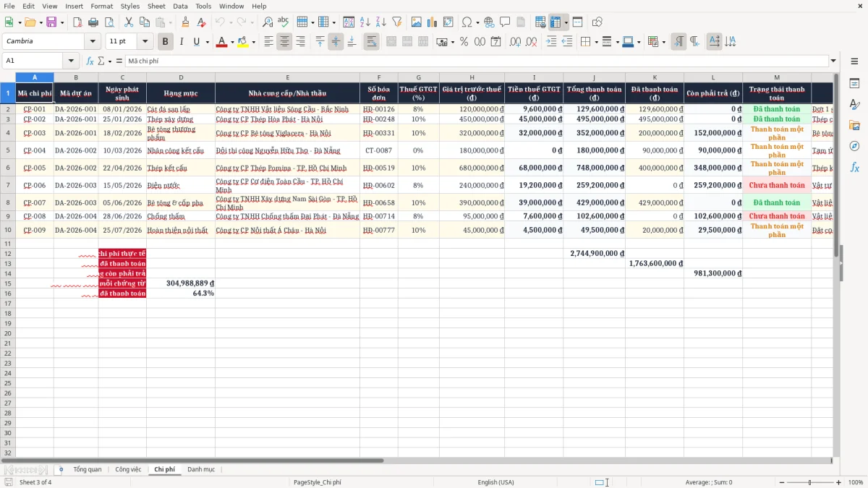
Task: Toggle align left
Action: [x=268, y=42]
